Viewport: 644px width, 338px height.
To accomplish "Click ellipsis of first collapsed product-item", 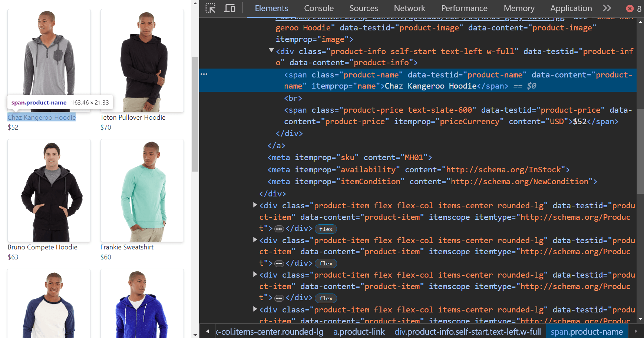I will [279, 229].
